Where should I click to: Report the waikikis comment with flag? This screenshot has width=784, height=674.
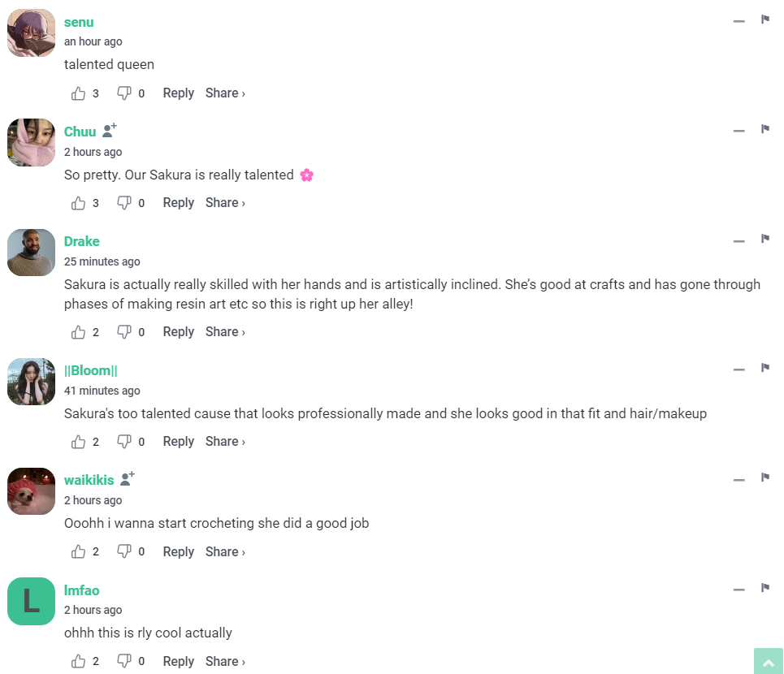coord(765,477)
